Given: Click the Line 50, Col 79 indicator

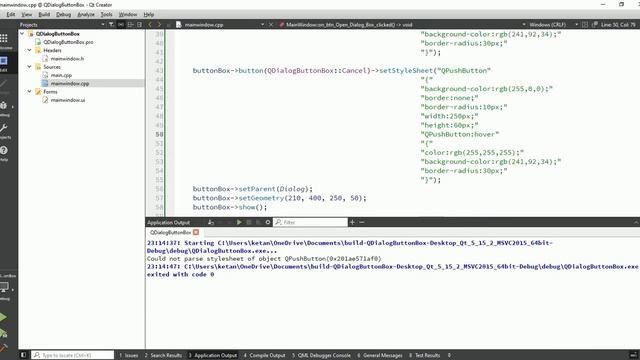Looking at the screenshot, I should point(618,24).
